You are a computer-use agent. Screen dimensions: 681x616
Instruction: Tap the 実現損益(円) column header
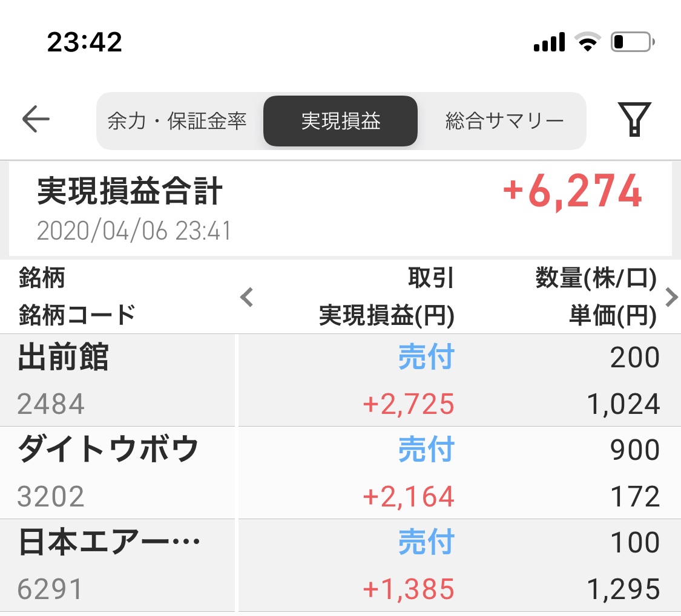pos(386,315)
